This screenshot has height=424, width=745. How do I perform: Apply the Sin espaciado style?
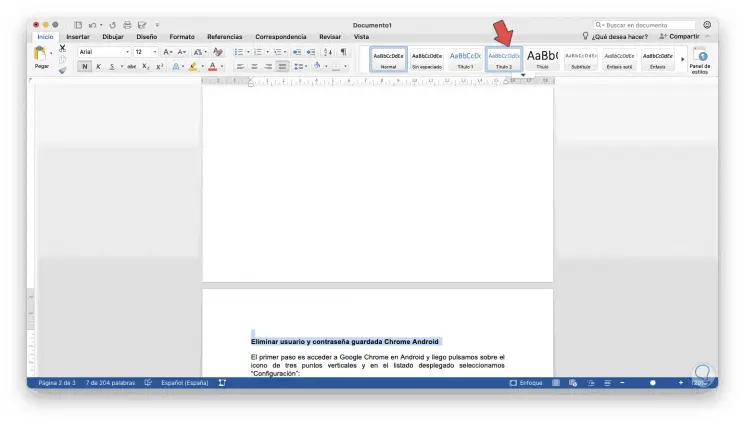point(427,59)
